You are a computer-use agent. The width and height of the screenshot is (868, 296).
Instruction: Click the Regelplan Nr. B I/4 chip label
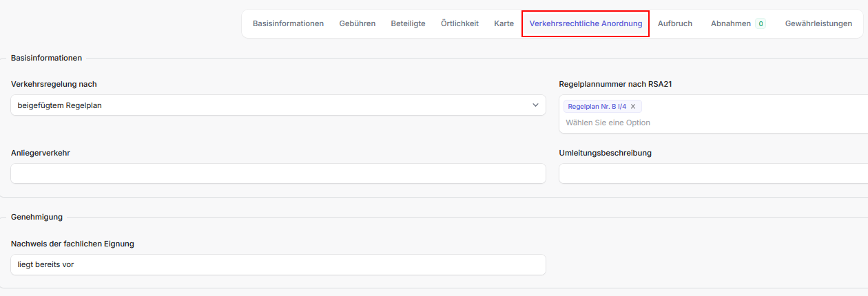597,107
